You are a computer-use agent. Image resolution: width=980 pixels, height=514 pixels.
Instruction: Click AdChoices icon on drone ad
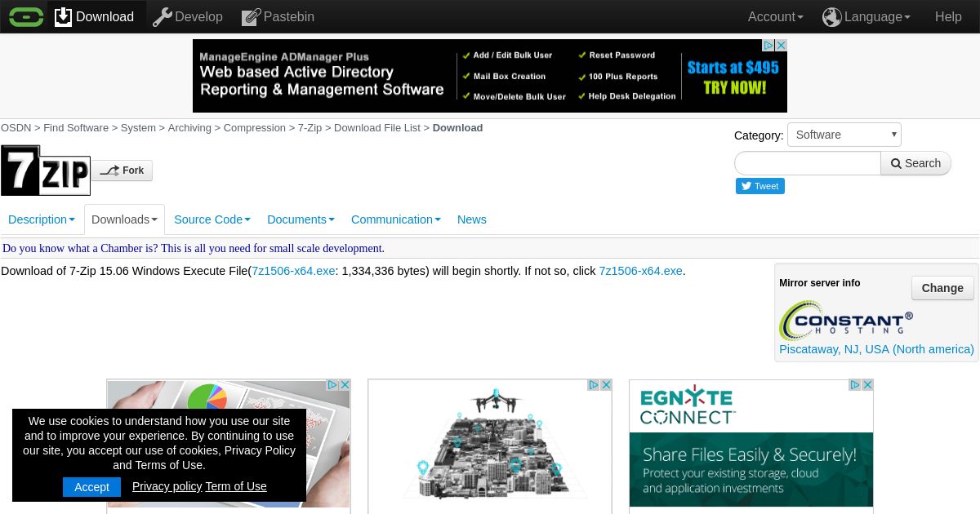coord(594,385)
